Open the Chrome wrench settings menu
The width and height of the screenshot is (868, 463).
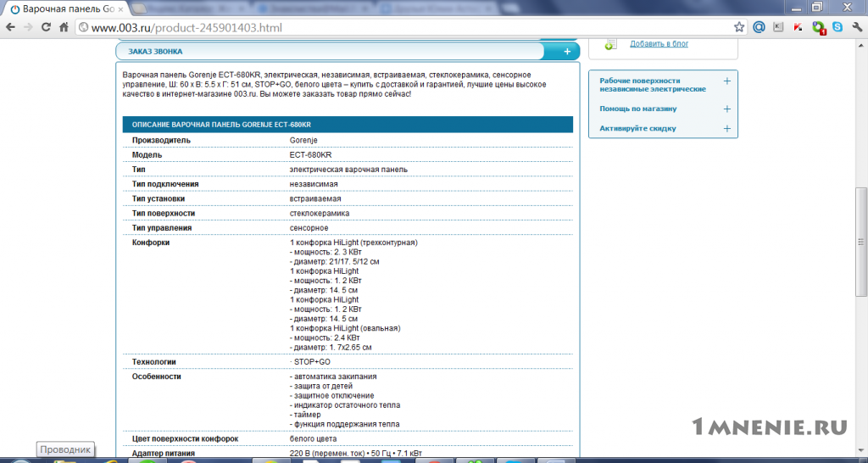point(857,27)
